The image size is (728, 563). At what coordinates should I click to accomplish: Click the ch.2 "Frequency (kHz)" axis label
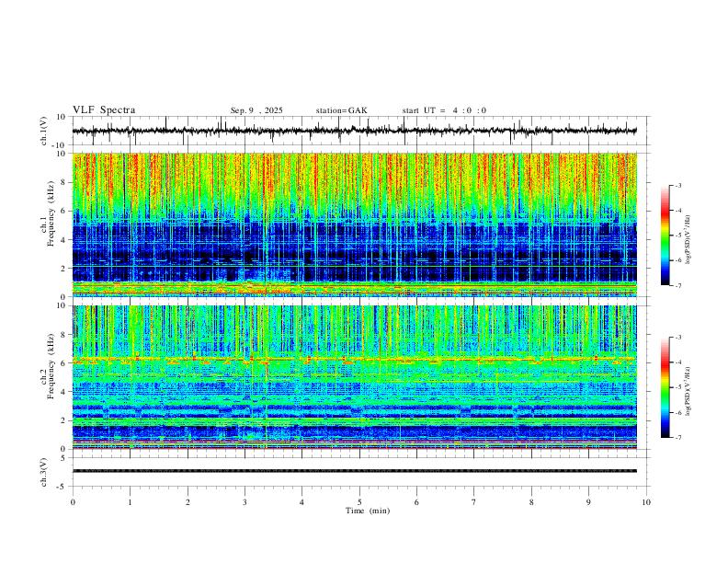coord(51,368)
